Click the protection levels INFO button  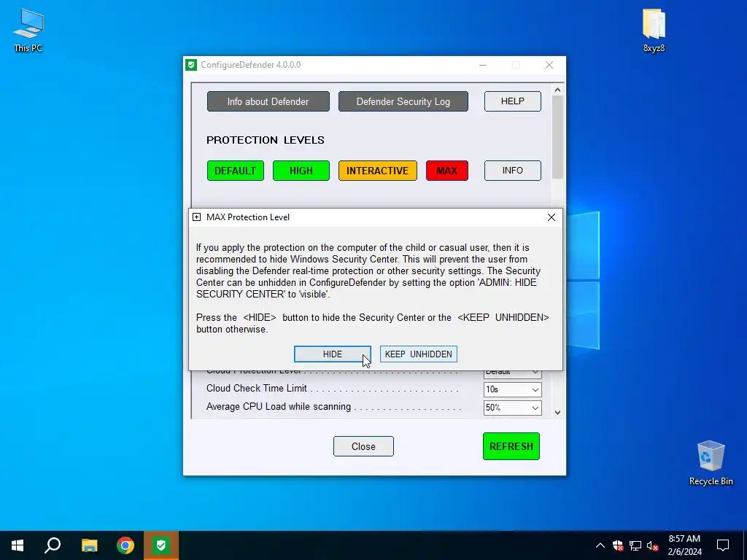point(513,171)
